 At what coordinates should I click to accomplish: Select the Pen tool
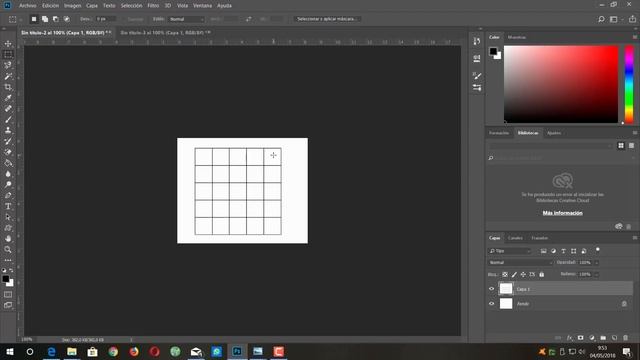pyautogui.click(x=8, y=195)
